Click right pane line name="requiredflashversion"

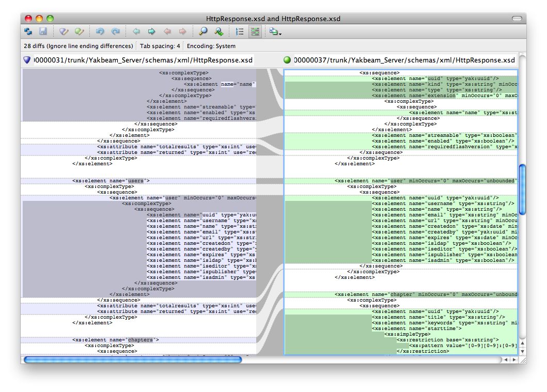click(x=444, y=147)
